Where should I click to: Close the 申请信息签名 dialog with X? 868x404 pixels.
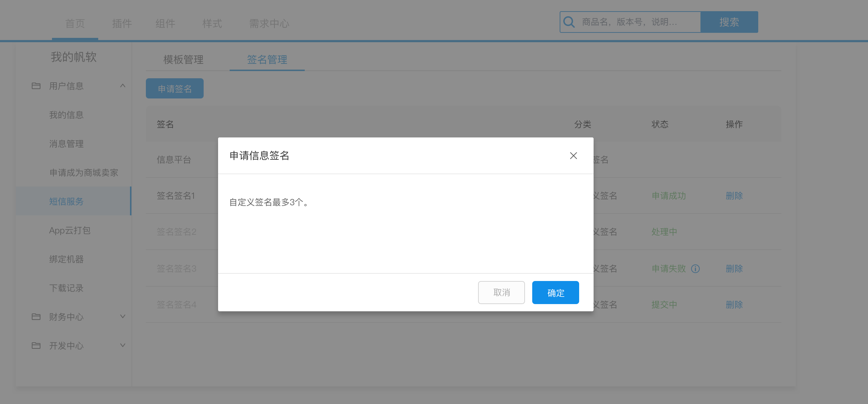573,155
